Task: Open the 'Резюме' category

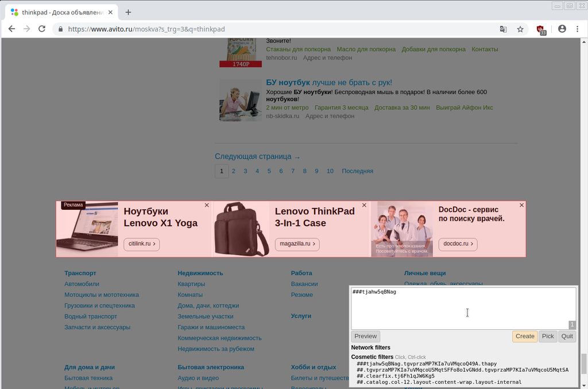Action: pos(302,295)
